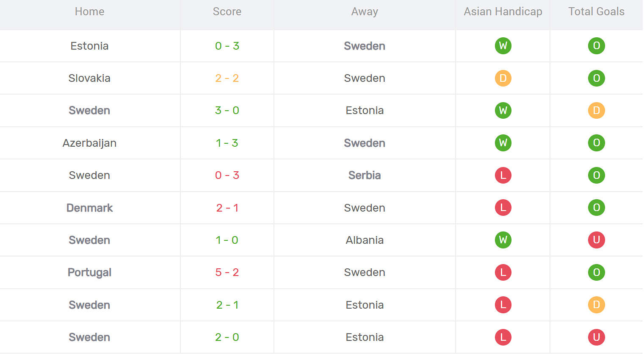Open the Denmark team link
644x354 pixels.
coord(89,208)
